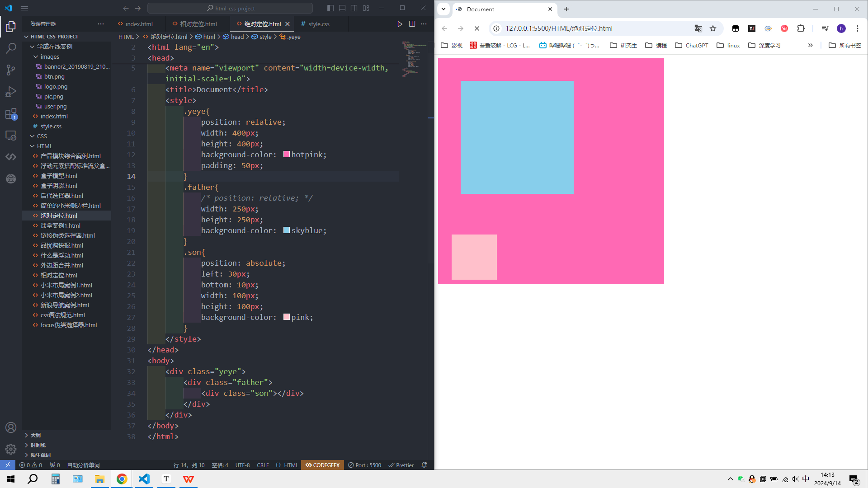The height and width of the screenshot is (488, 868).
Task: Open the Search view in activity bar
Action: 11,48
